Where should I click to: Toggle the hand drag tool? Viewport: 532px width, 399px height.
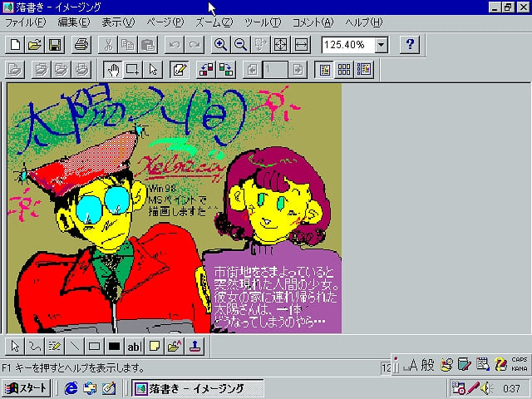coord(115,69)
